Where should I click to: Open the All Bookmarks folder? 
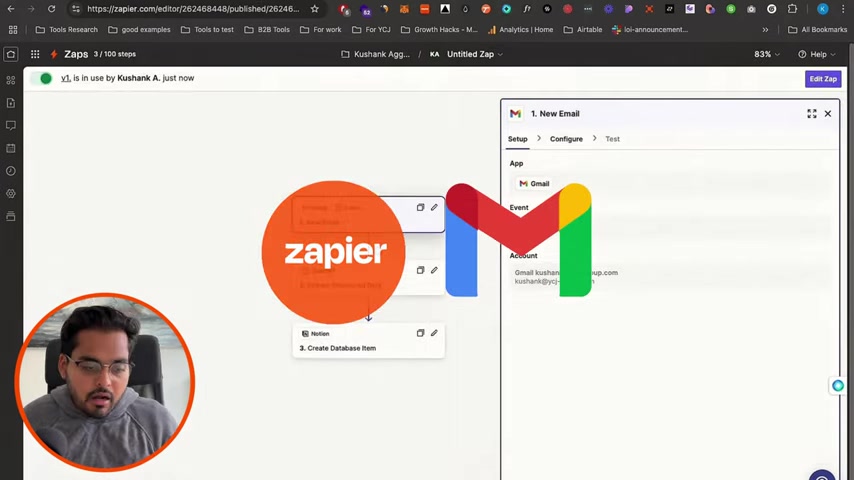pyautogui.click(x=818, y=29)
